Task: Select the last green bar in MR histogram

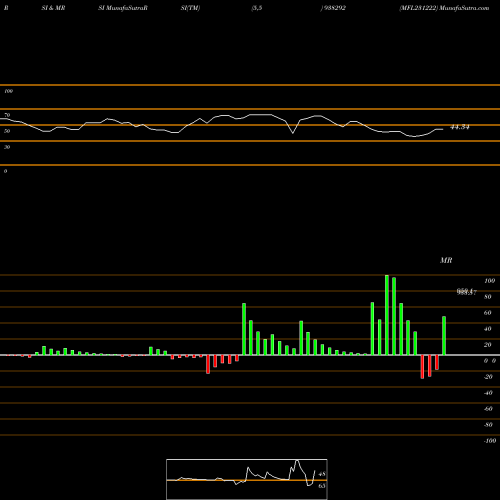Action: [444, 336]
